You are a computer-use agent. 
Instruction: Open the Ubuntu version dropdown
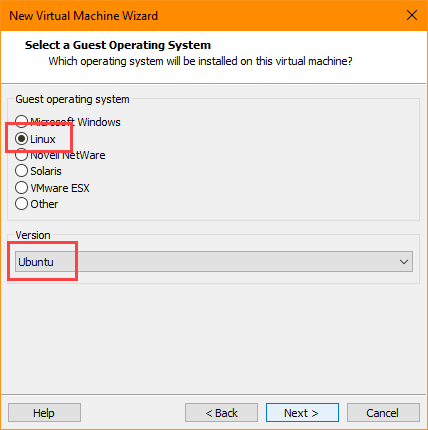coord(214,262)
